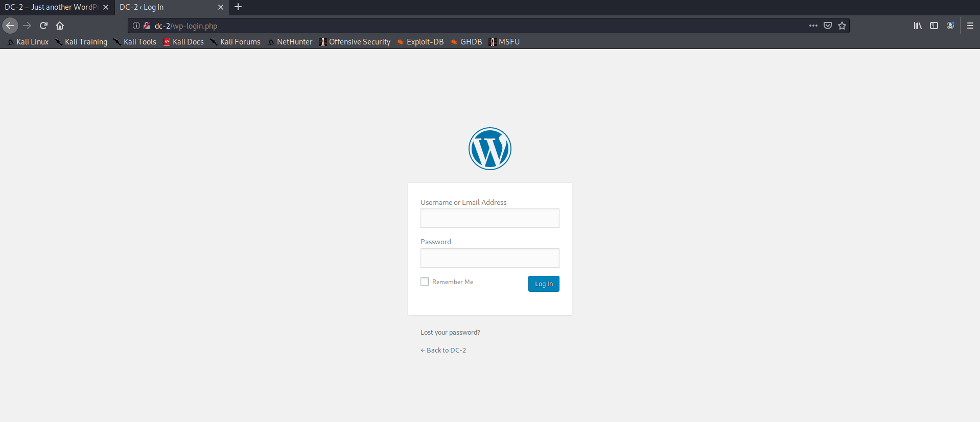Tick the Remember Me checkbox
The height and width of the screenshot is (422, 980).
pos(425,282)
